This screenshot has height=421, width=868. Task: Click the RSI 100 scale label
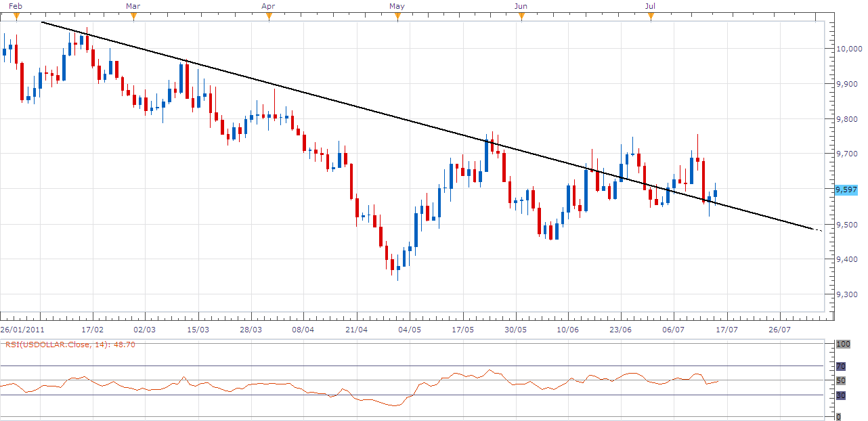pyautogui.click(x=843, y=345)
